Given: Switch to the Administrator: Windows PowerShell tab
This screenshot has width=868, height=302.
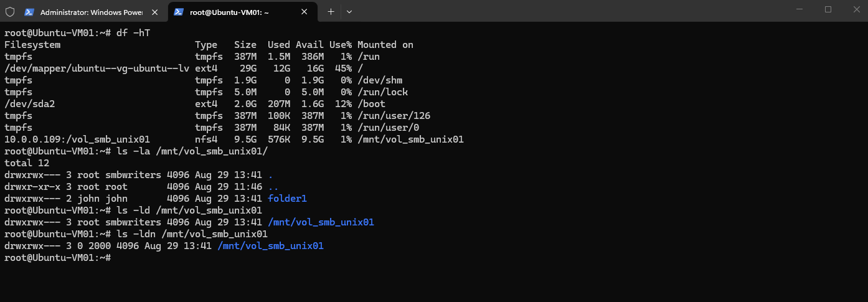Looking at the screenshot, I should 92,12.
